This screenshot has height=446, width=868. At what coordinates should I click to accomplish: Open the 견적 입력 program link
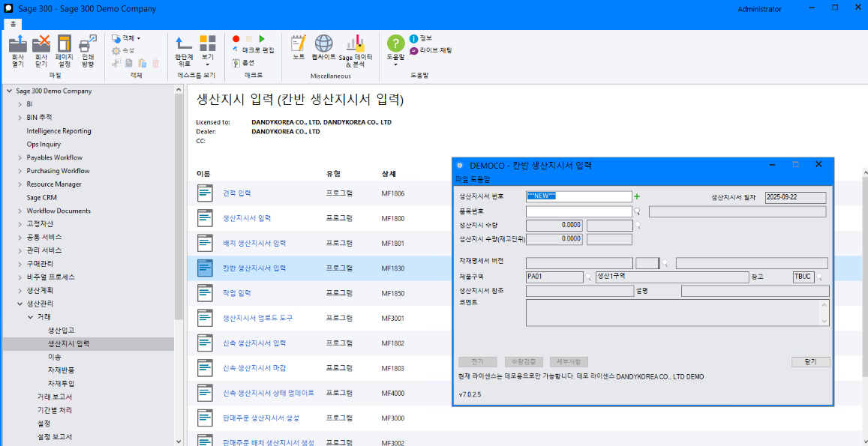coord(237,193)
